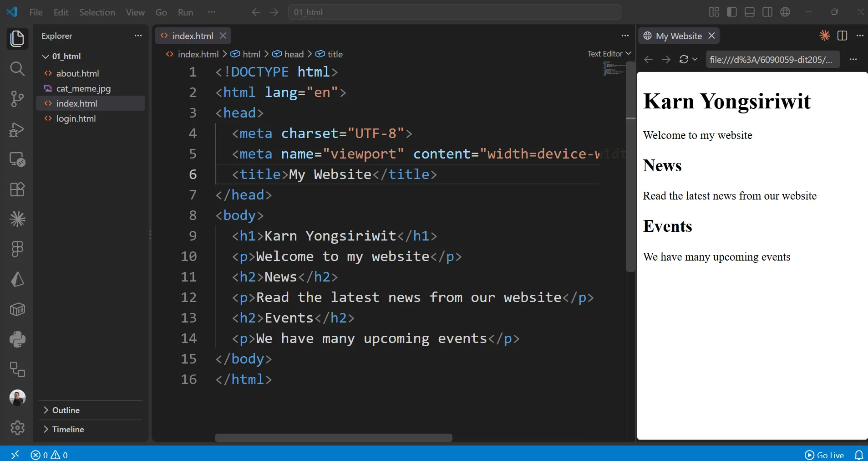The height and width of the screenshot is (461, 868).
Task: Open the errors and warnings count in status bar
Action: pos(49,455)
